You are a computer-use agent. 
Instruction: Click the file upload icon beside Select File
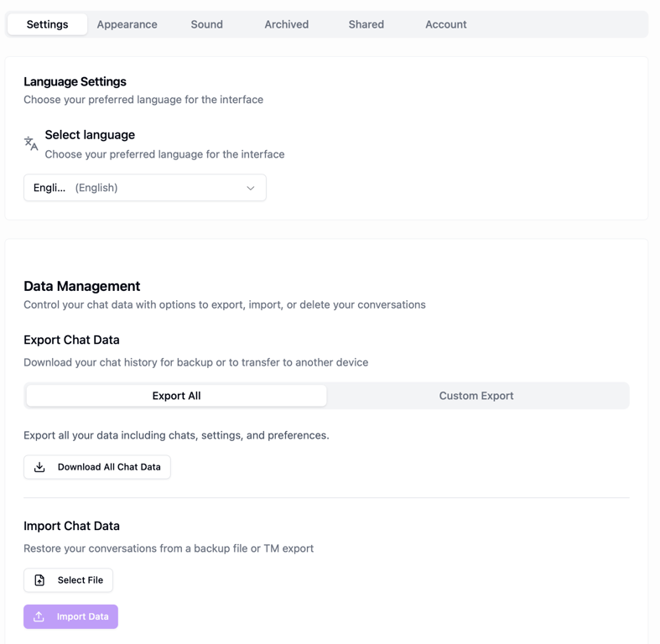click(39, 580)
